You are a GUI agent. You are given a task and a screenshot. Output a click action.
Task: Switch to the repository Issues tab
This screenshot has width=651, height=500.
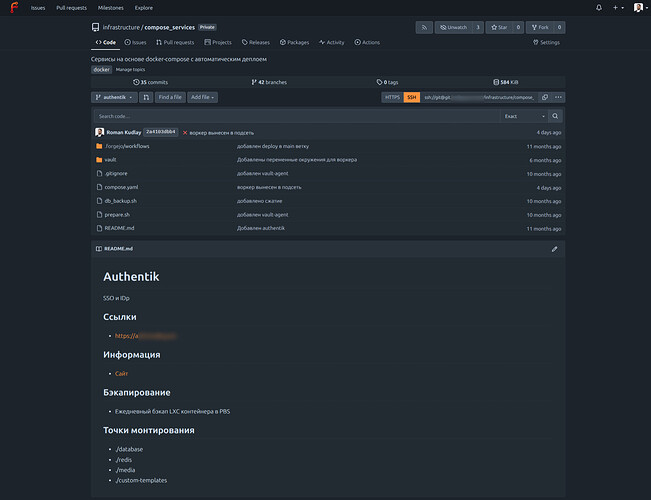135,42
